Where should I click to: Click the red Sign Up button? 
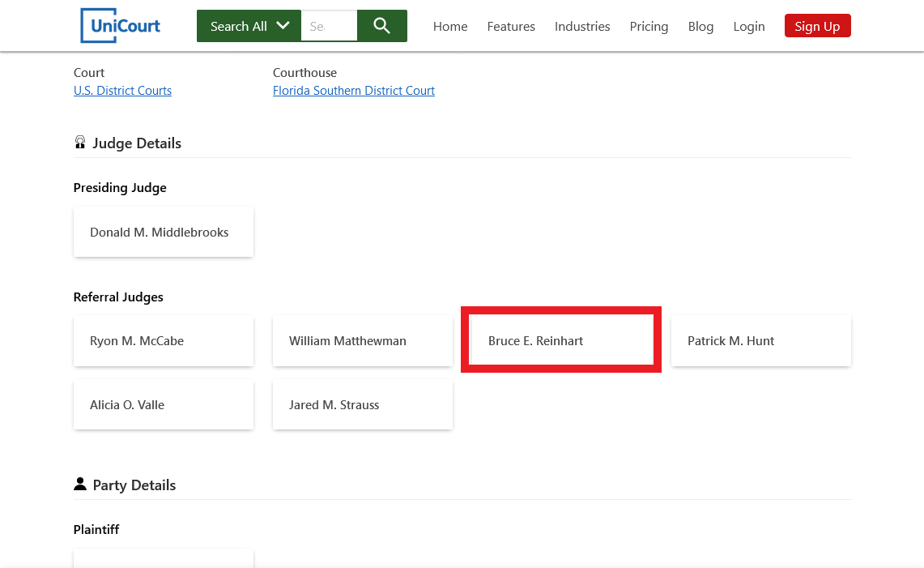tap(817, 26)
